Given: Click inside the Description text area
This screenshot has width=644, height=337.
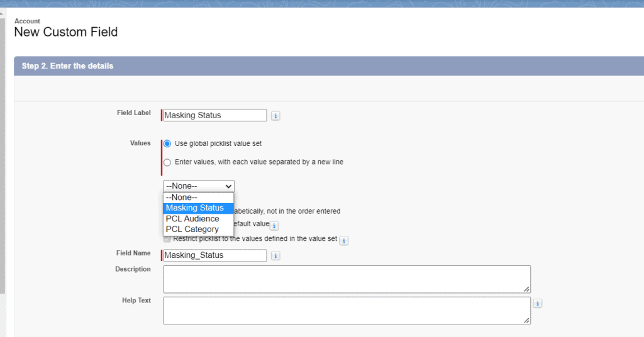Looking at the screenshot, I should coord(346,279).
